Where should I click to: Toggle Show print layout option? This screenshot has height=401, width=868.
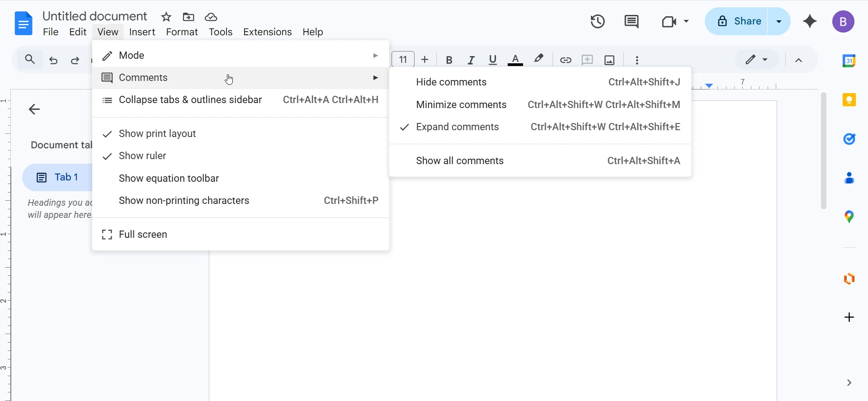click(157, 134)
